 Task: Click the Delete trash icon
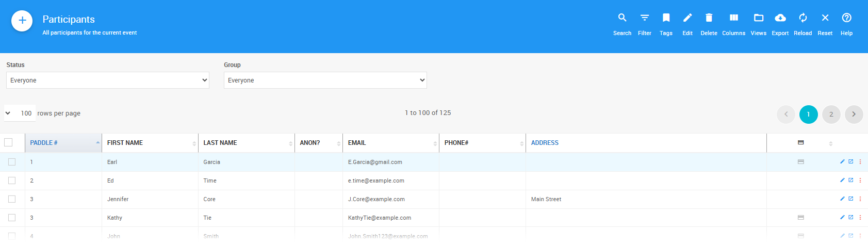(709, 24)
